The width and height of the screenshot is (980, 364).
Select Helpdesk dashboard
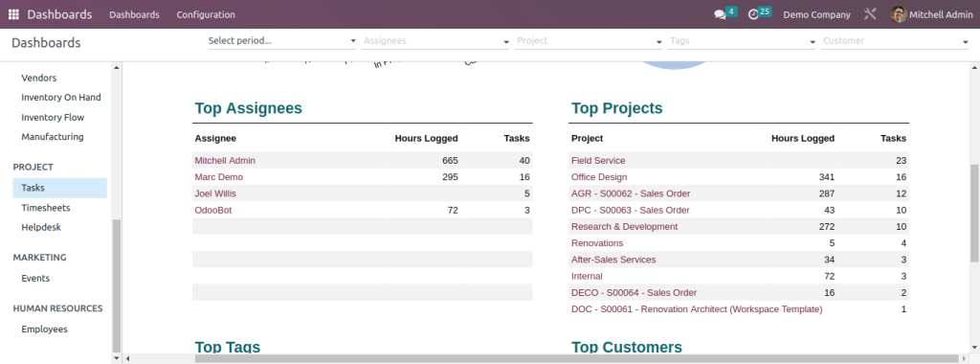tap(41, 228)
